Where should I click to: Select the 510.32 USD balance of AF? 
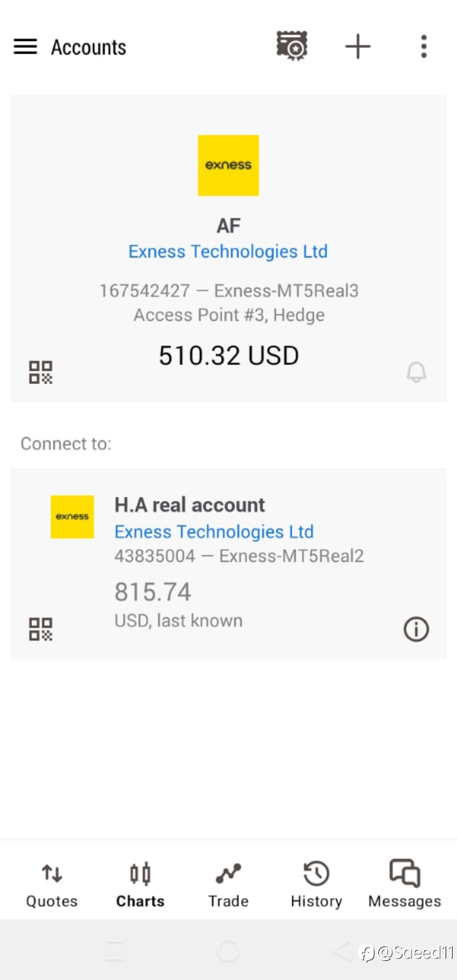[x=228, y=355]
